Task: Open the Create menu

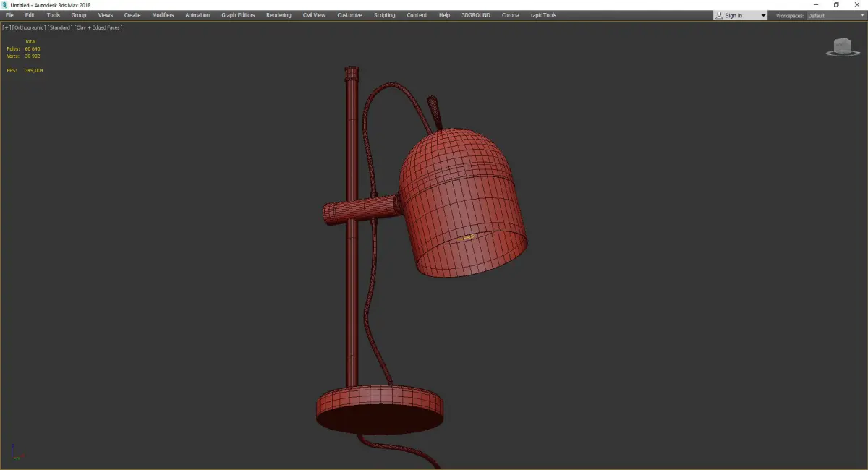Action: click(x=132, y=15)
